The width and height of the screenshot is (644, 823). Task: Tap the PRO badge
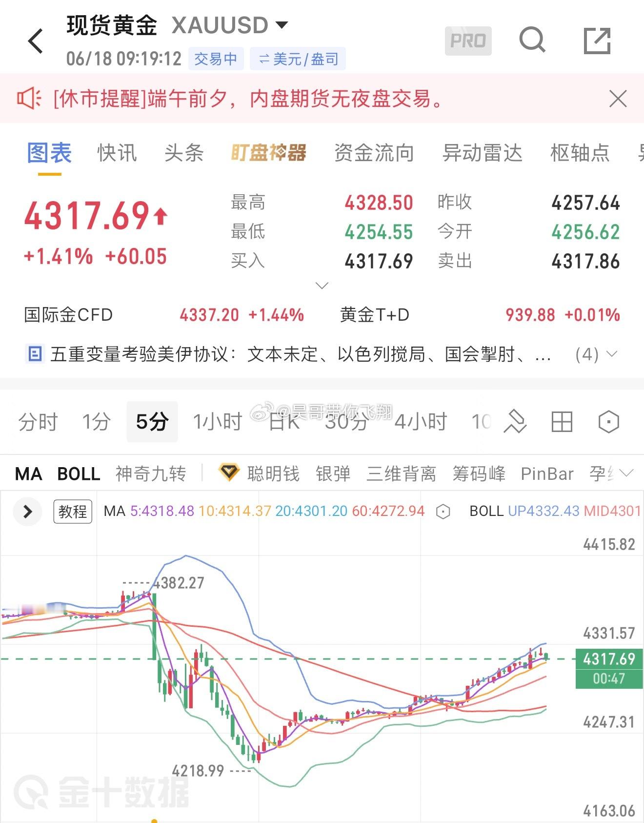pyautogui.click(x=468, y=41)
